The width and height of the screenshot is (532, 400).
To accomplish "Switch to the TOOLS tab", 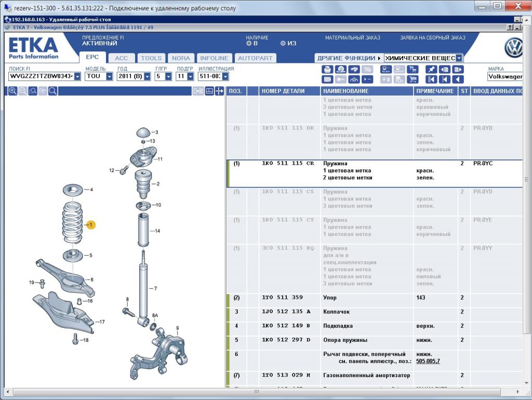I will 151,58.
